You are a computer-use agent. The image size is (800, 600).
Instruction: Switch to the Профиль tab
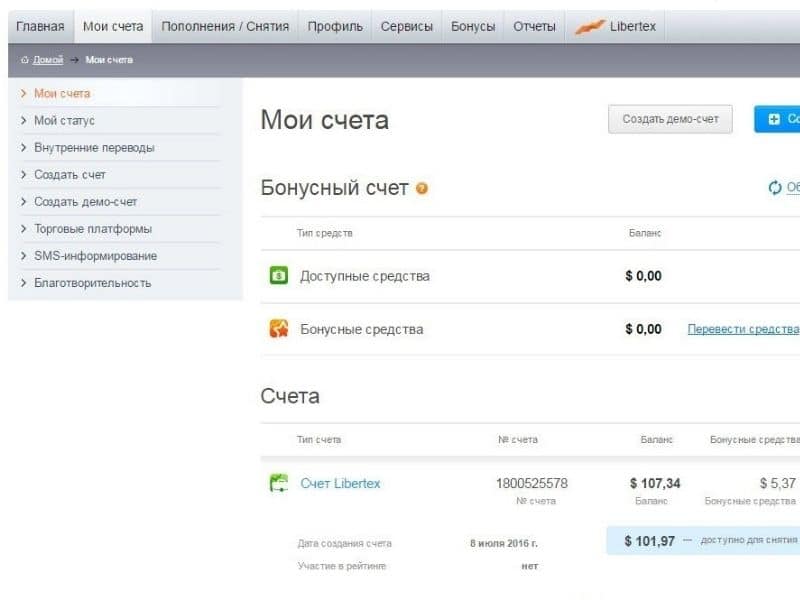coord(334,26)
